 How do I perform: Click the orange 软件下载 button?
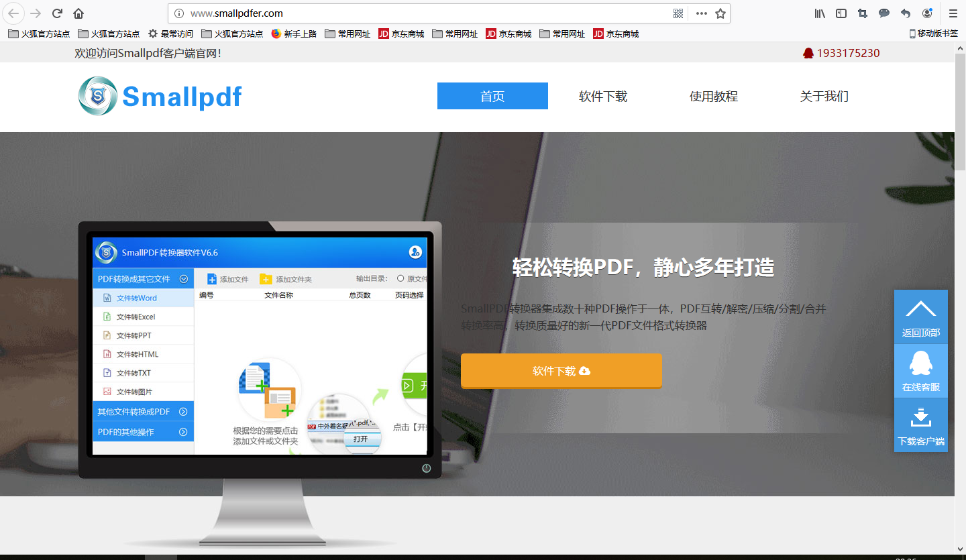[x=561, y=371]
